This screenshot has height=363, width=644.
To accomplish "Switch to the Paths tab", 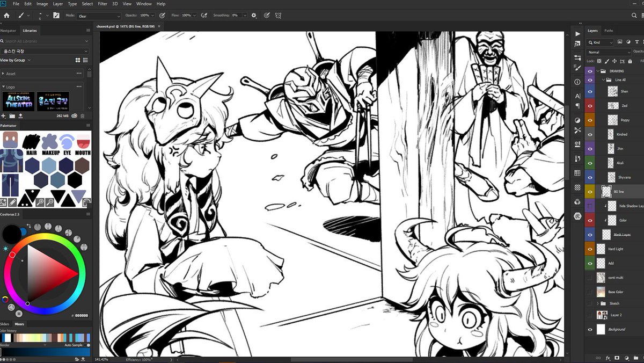I will coord(609,31).
